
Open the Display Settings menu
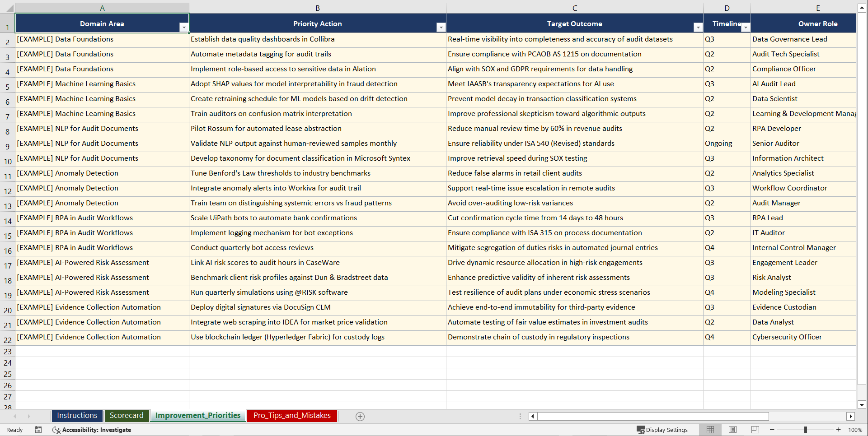click(663, 430)
